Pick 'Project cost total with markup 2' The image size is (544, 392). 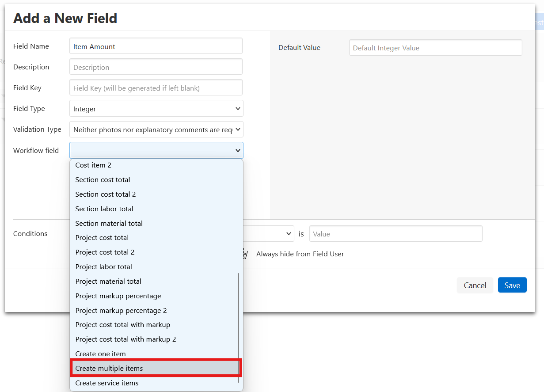coord(155,339)
